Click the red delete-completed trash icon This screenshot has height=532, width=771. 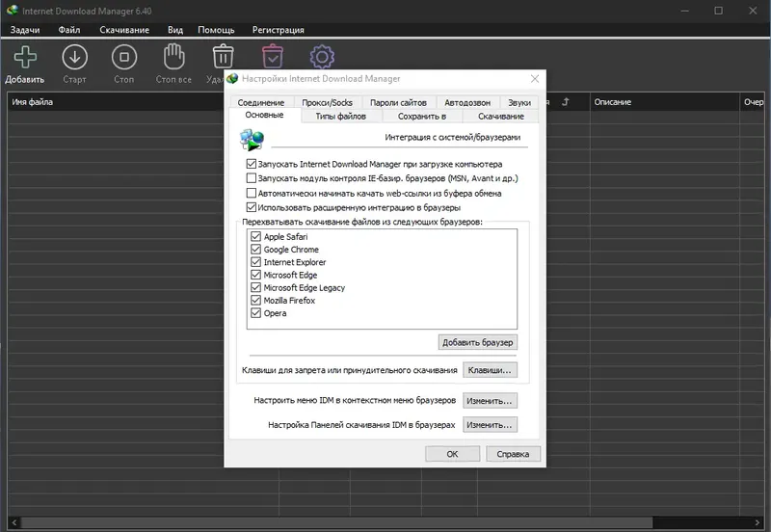point(273,57)
